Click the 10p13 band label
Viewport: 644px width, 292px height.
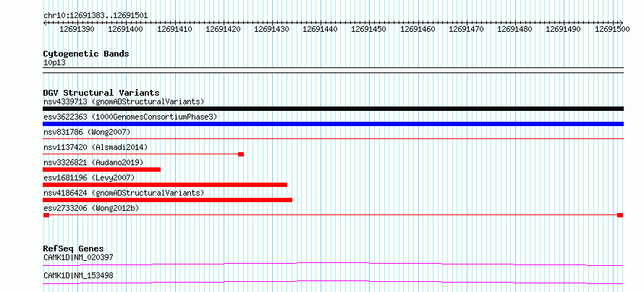coord(54,63)
